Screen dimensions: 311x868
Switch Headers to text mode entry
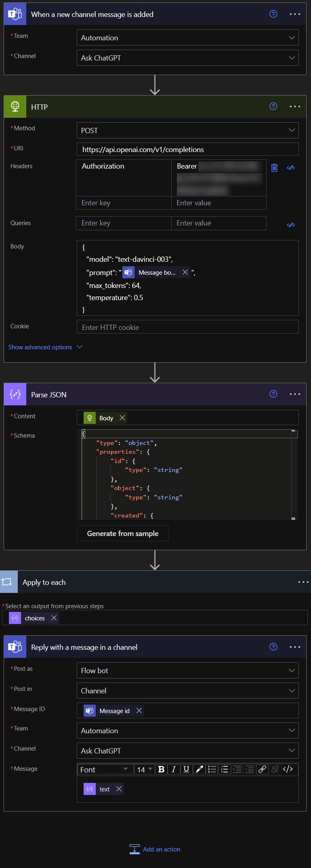click(x=291, y=167)
